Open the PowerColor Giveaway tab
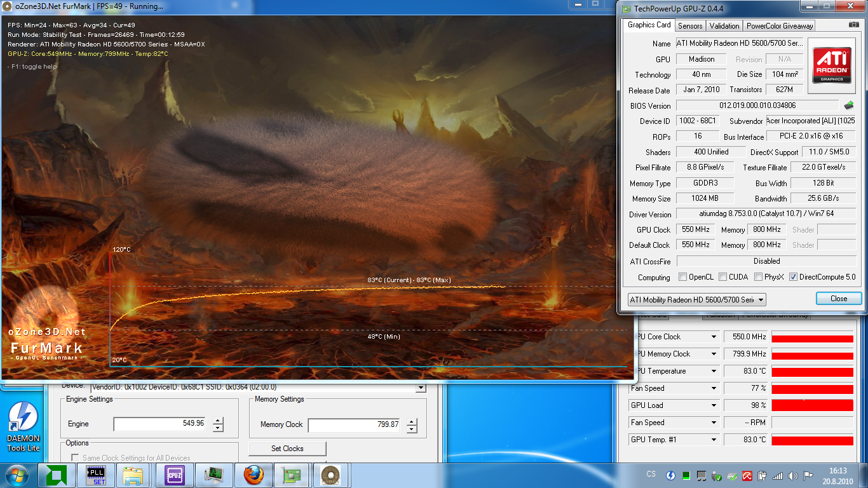The width and height of the screenshot is (868, 488). click(x=779, y=26)
